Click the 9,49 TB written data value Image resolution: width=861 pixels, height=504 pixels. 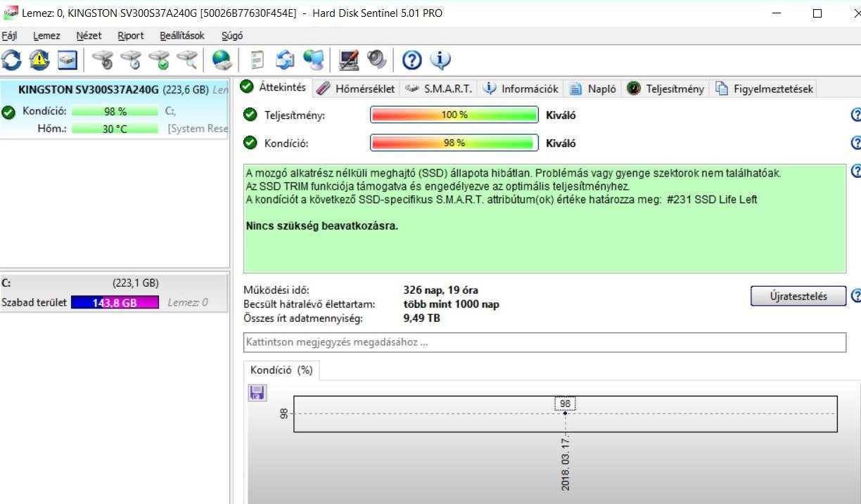tap(421, 318)
